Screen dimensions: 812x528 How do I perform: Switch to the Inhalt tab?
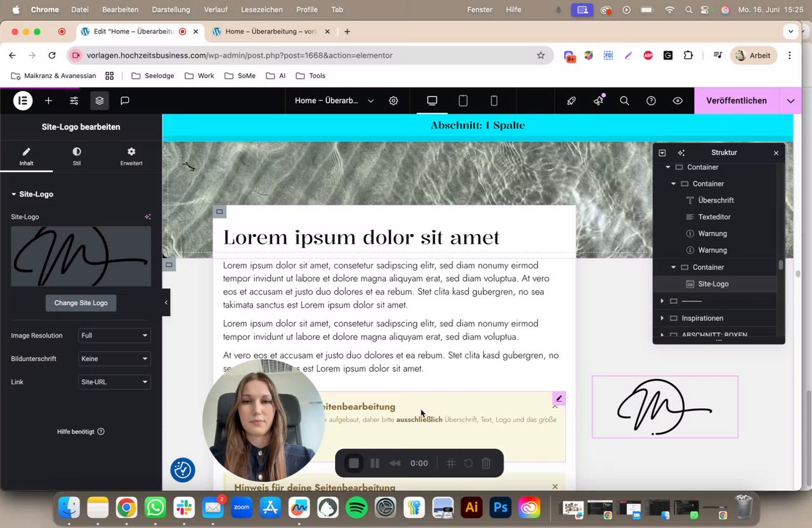pyautogui.click(x=26, y=156)
